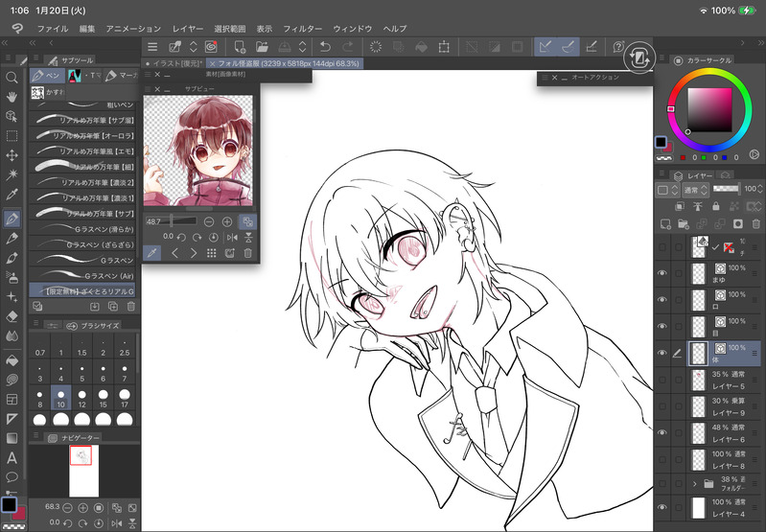Select the rectangular Selection marquee tool
Screen dimensions: 766x532
tap(12, 136)
